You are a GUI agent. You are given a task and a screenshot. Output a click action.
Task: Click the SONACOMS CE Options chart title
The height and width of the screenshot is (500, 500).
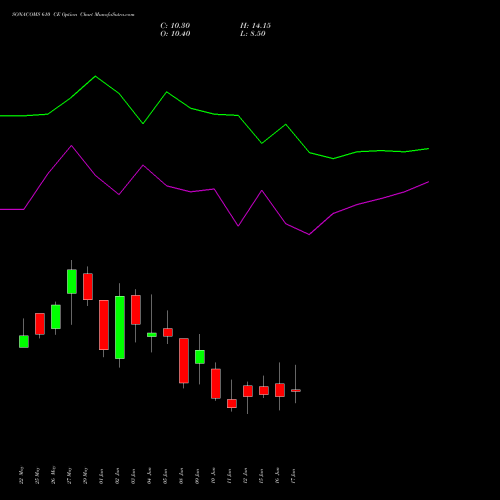[x=73, y=15]
